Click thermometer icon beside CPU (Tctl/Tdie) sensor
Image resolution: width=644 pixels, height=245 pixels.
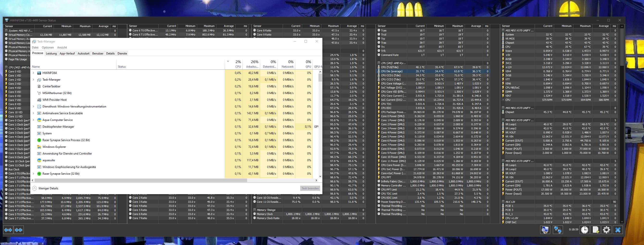click(x=379, y=67)
